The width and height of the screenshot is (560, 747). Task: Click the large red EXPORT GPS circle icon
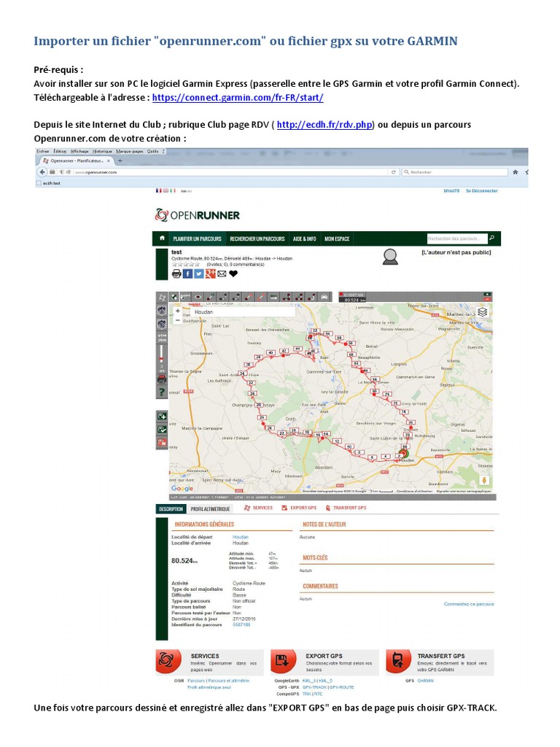(283, 661)
